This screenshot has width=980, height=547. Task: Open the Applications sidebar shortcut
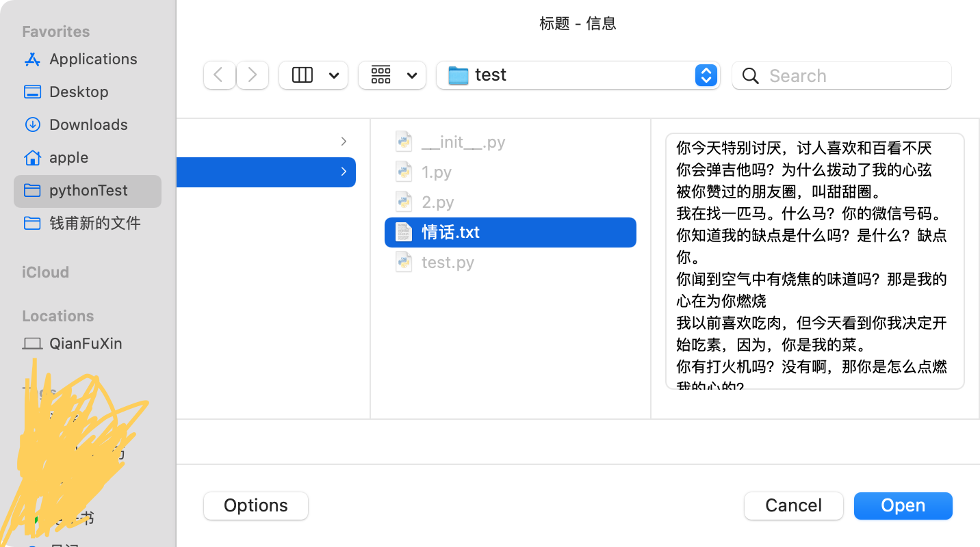coord(92,59)
